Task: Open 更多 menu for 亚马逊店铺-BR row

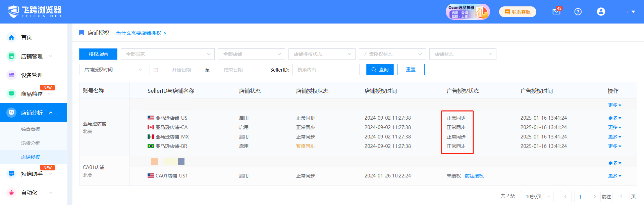Action: click(x=614, y=146)
